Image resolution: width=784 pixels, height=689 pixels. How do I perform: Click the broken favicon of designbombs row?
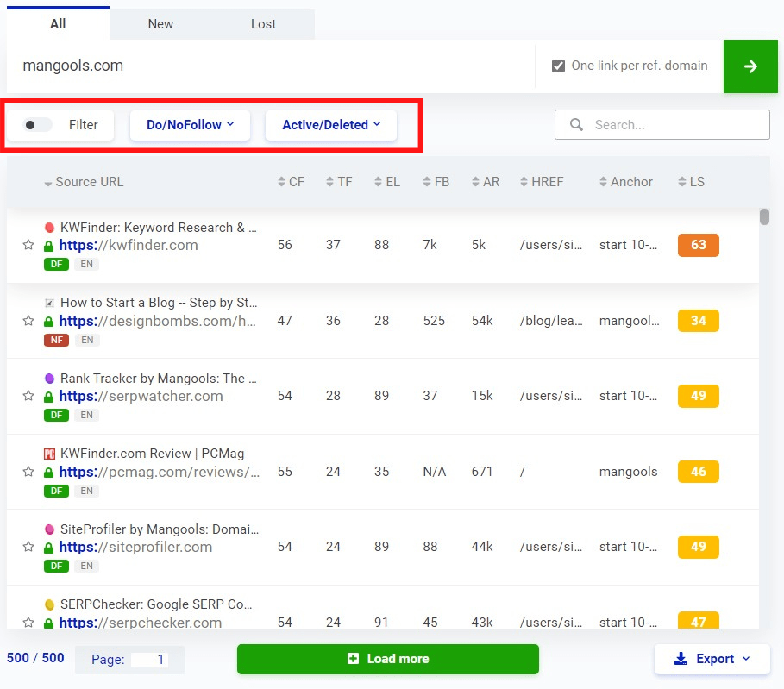tap(49, 303)
